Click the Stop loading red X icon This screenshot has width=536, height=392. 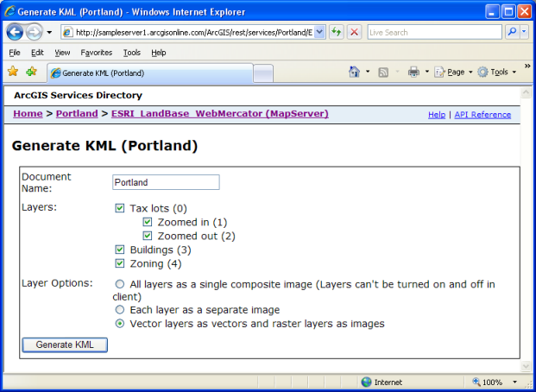(x=355, y=33)
